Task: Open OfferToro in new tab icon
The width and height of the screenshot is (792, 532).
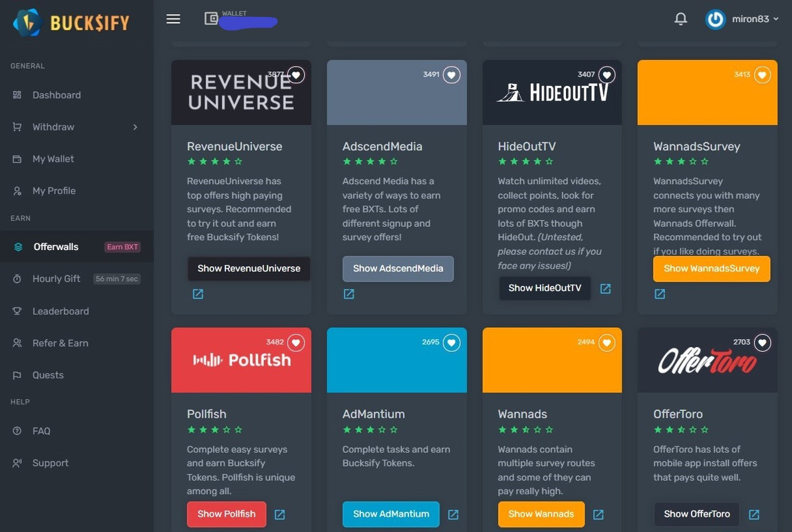Action: pyautogui.click(x=753, y=514)
